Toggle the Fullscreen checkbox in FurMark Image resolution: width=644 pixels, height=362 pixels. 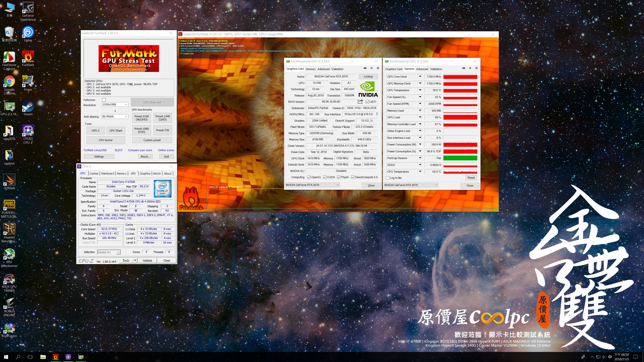coord(104,100)
